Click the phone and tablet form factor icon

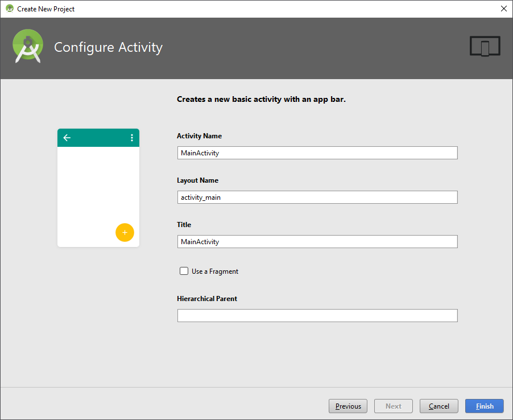click(485, 46)
